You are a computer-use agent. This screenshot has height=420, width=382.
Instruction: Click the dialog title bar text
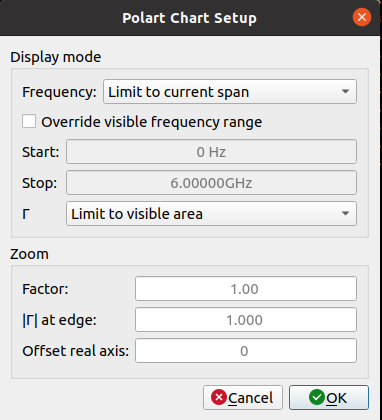click(x=189, y=18)
